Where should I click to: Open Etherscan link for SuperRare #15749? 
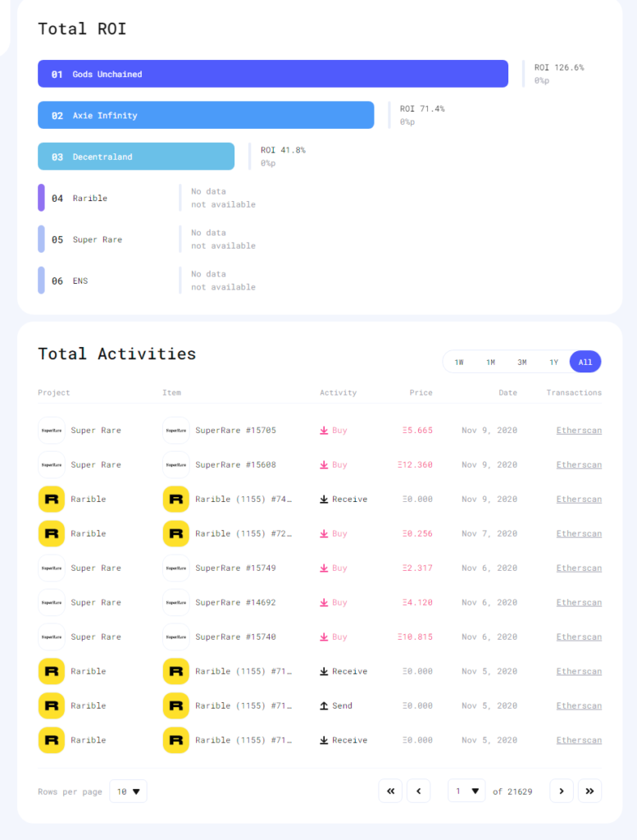click(579, 568)
